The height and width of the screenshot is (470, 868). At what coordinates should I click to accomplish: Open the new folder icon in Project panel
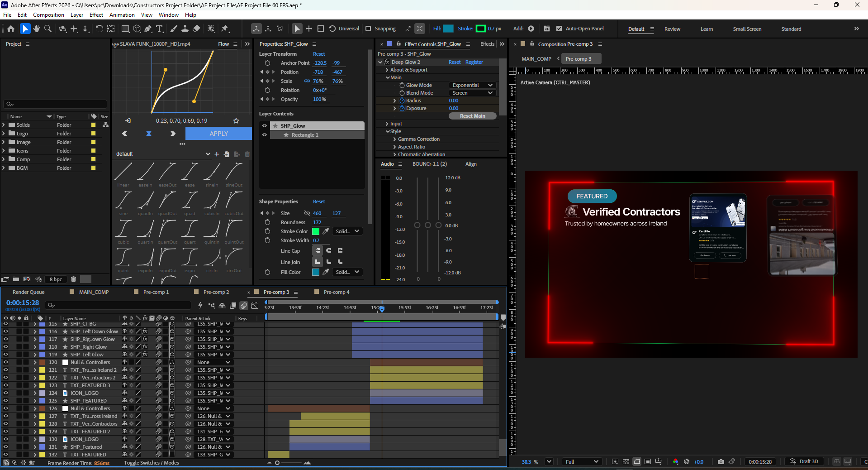click(x=16, y=279)
